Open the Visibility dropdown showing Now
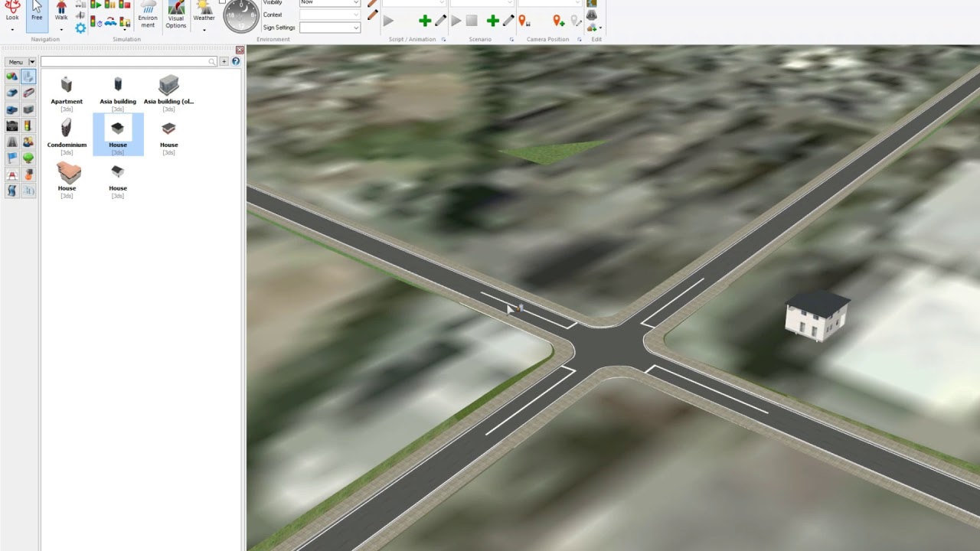Viewport: 980px width, 551px height. (x=329, y=3)
